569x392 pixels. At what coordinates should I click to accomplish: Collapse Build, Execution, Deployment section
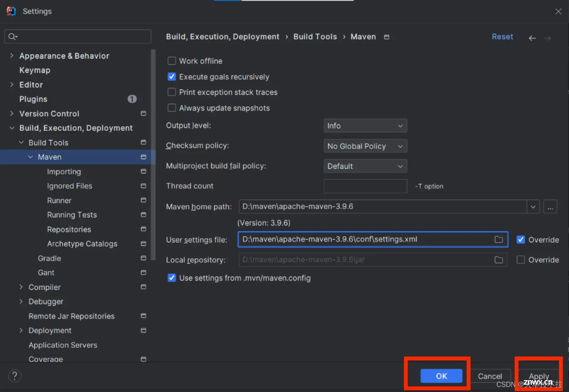tap(12, 128)
